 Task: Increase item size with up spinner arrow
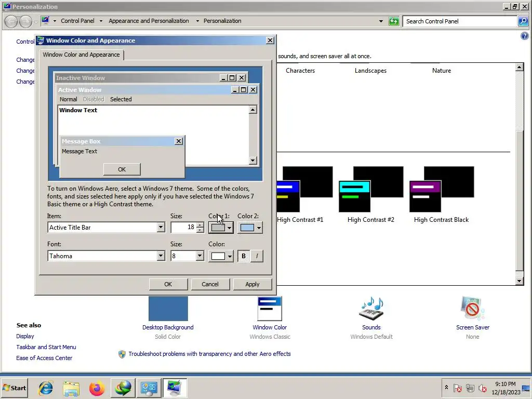[200, 224]
